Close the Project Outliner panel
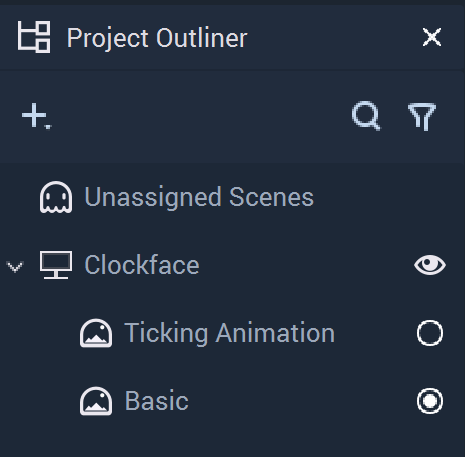 pos(432,37)
